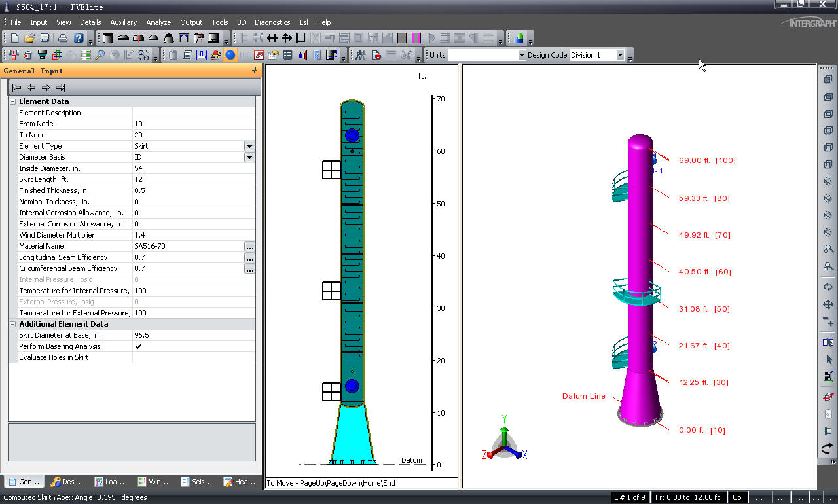Click the Finished Thickness value 0.5
Screen dimensions: 838x504
point(194,190)
